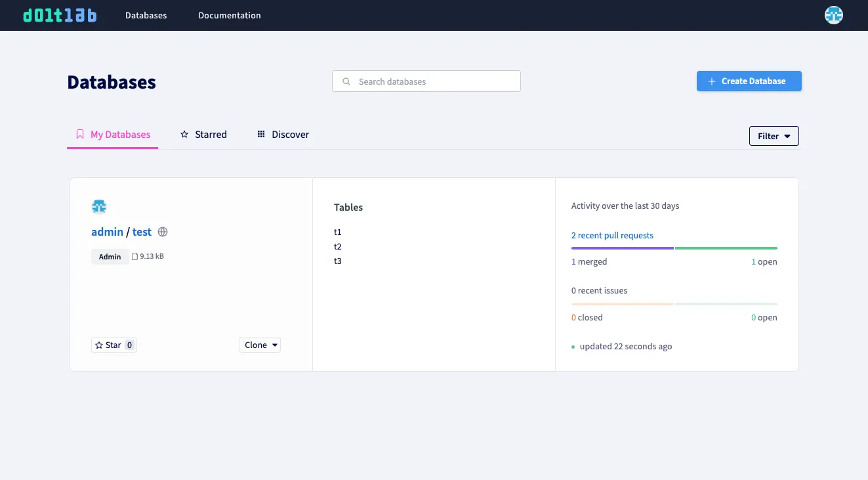Screen dimensions: 868x480
Task: Click the Create Database button
Action: click(749, 81)
